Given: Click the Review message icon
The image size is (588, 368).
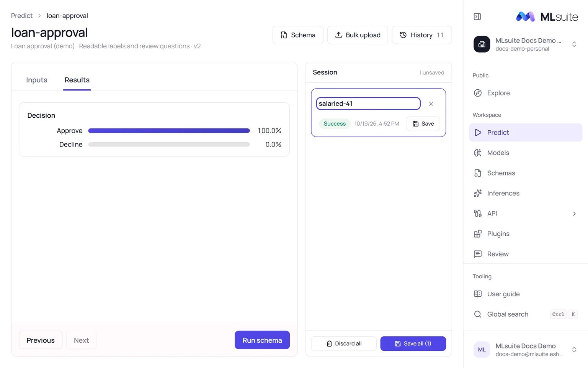Looking at the screenshot, I should coord(478,254).
